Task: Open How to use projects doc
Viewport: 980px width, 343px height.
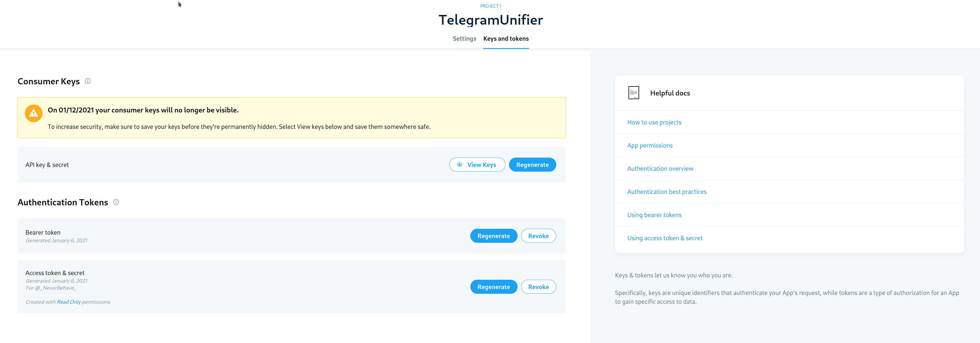Action: tap(654, 122)
